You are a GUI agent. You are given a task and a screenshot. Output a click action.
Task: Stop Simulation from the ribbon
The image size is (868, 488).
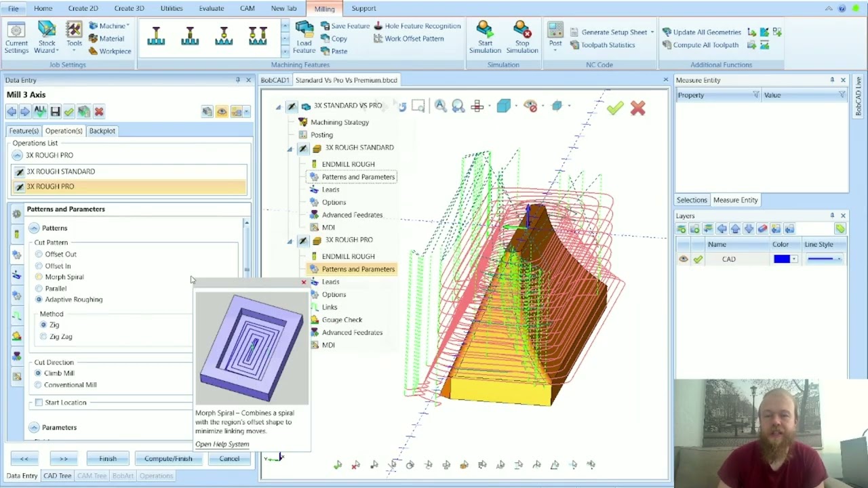click(521, 38)
